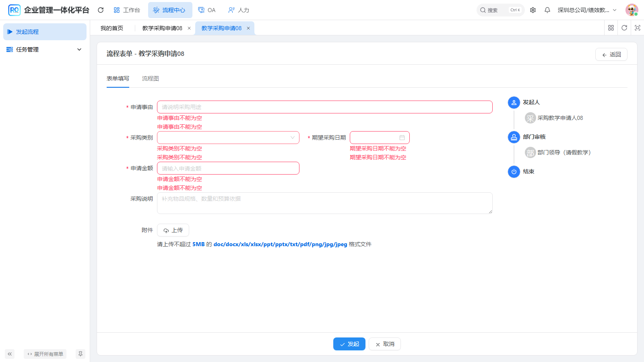Expand the 深圳总公司 department dropdown
This screenshot has height=362, width=644.
(x=587, y=10)
